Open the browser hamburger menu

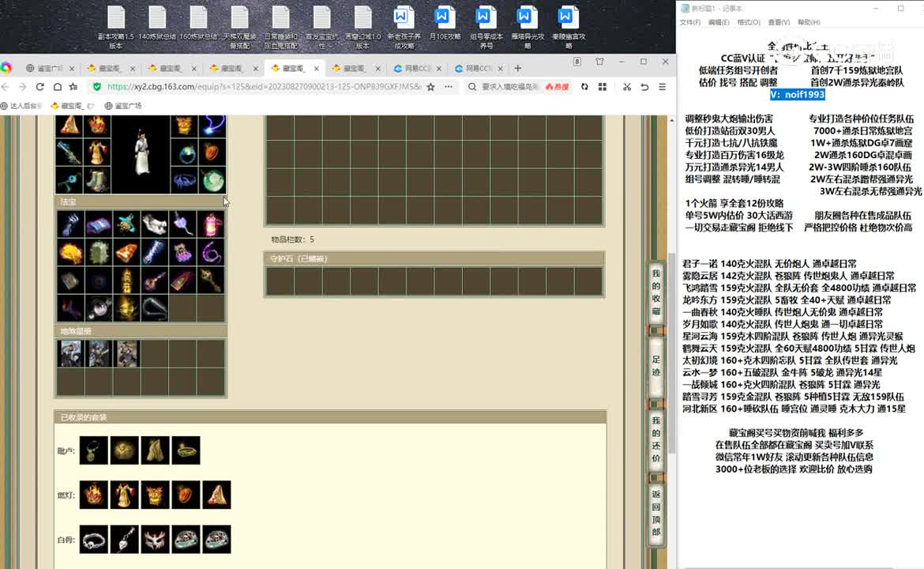[x=663, y=87]
